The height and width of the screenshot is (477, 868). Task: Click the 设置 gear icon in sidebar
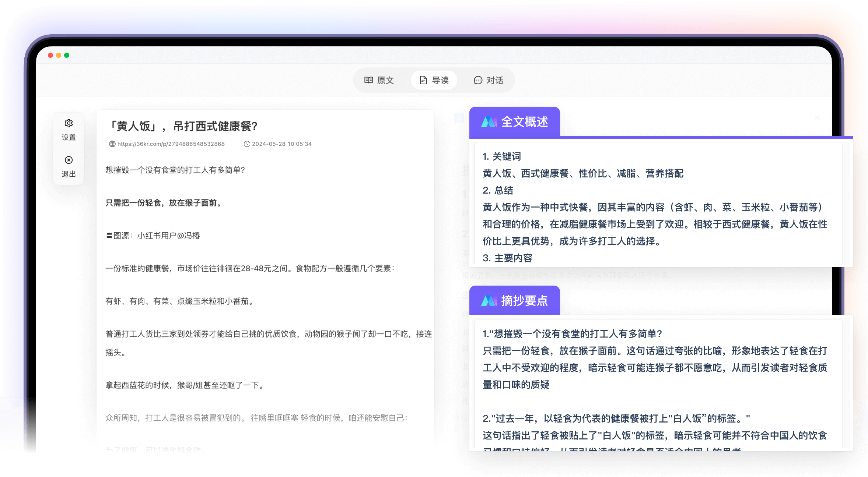click(69, 123)
